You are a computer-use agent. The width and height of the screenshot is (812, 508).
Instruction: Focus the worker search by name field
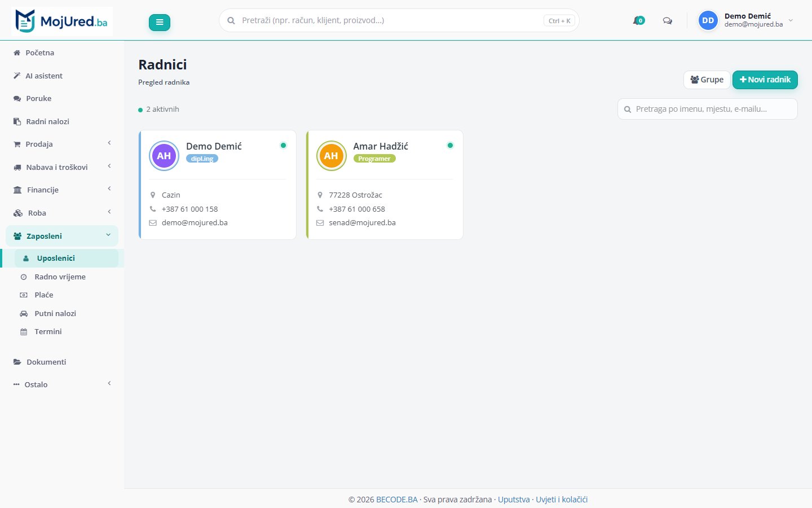[x=708, y=109]
